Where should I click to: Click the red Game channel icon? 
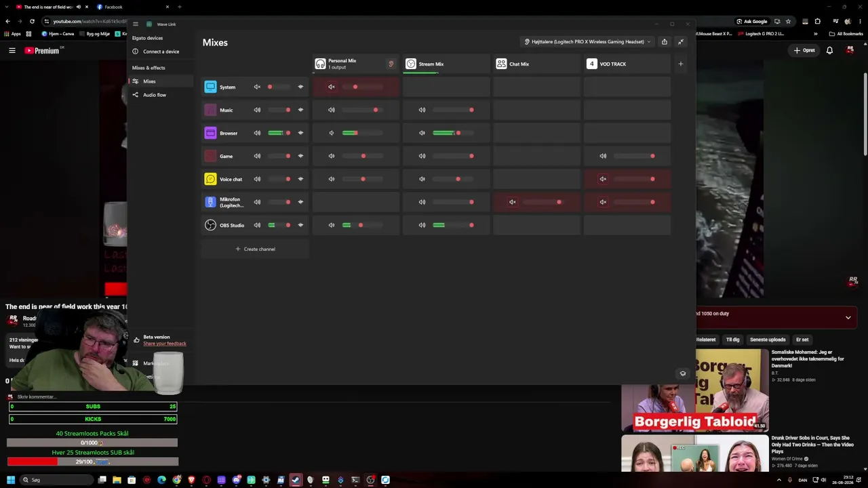[210, 156]
